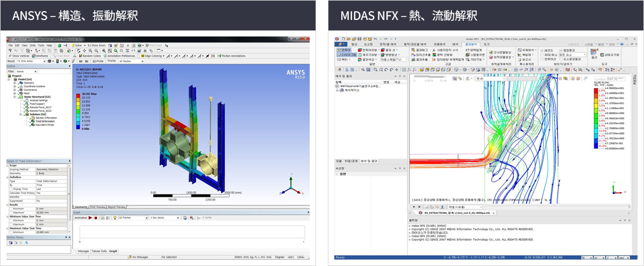The height and width of the screenshot is (266, 644).
Task: Open the 도구 ribbon tab in MIDAS
Action: tap(487, 45)
